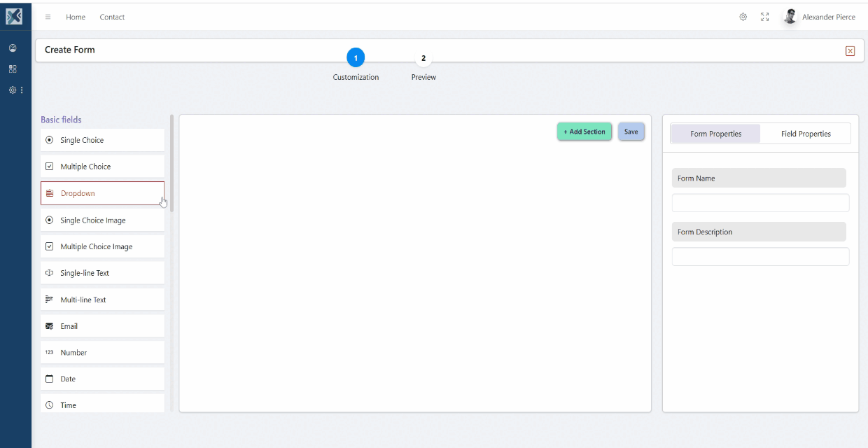
Task: Click Alexander Pierce's avatar picture
Action: point(790,17)
